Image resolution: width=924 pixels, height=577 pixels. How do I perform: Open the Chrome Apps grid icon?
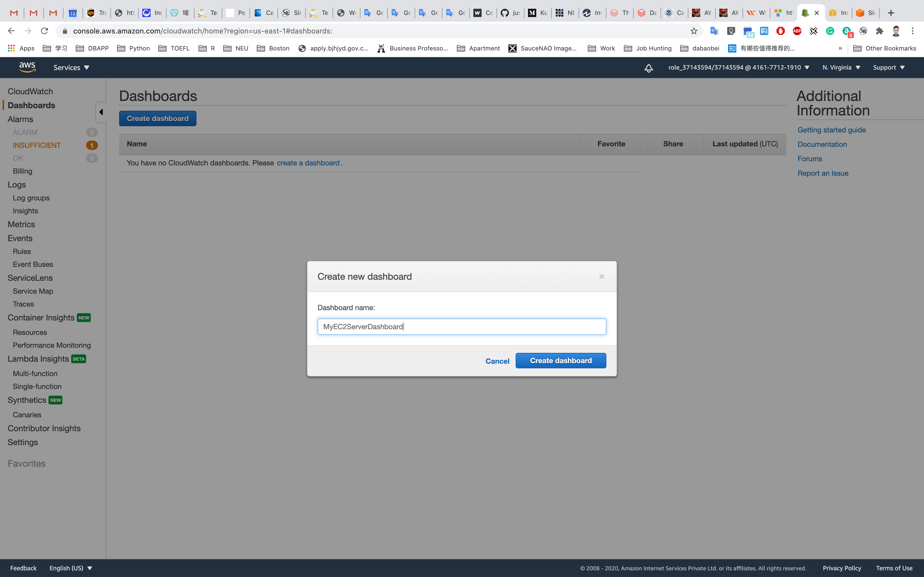(x=11, y=48)
